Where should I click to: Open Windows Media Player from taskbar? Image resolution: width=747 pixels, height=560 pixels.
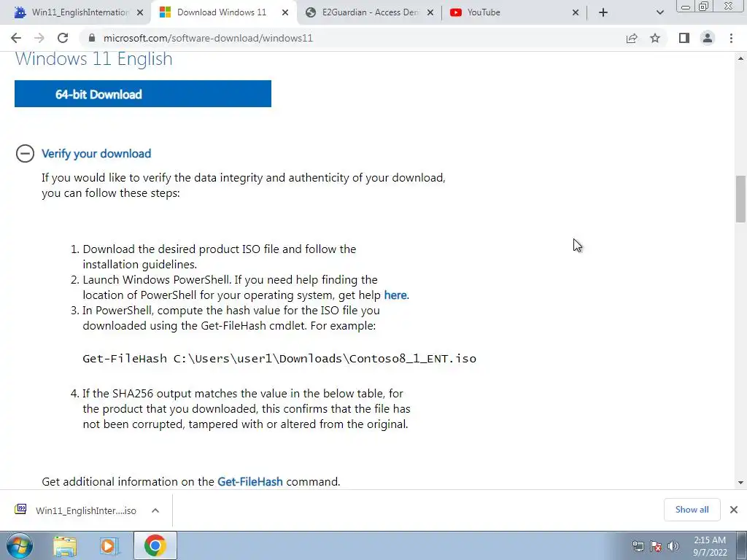(x=109, y=545)
